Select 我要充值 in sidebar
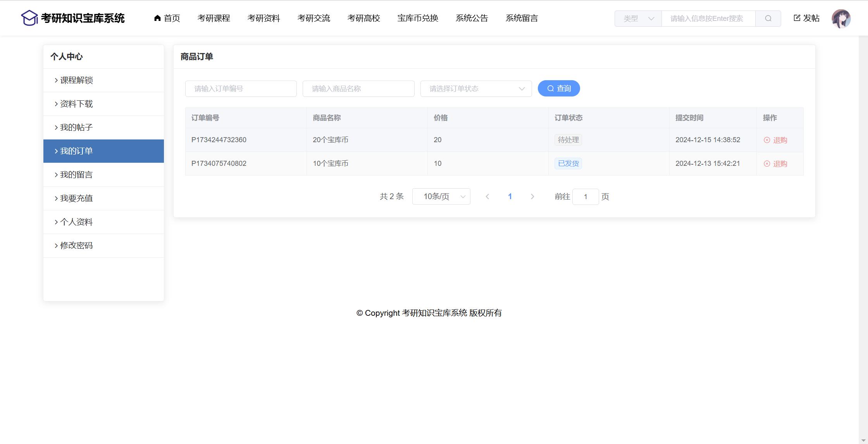 [76, 198]
